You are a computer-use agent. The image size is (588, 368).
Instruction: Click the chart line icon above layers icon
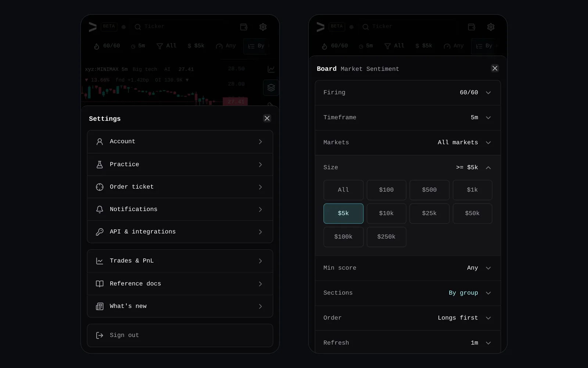pos(271,69)
